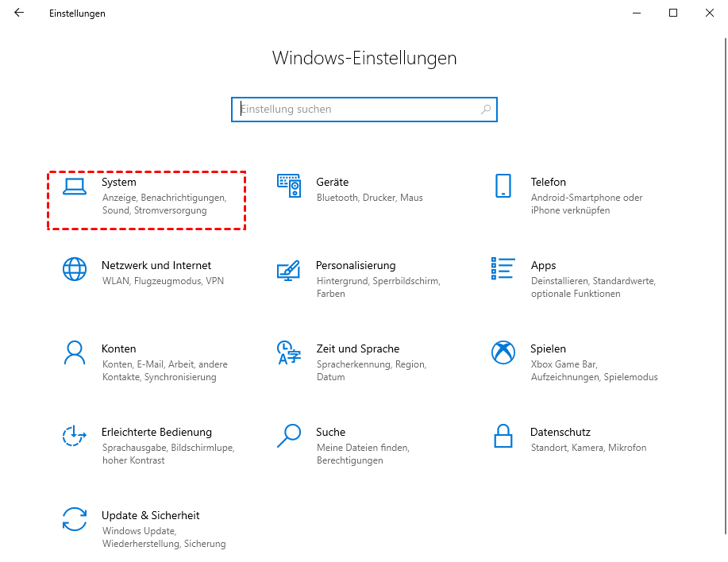The width and height of the screenshot is (728, 562).
Task: Click the Update & Sicherheit refresh icon
Action: click(75, 519)
